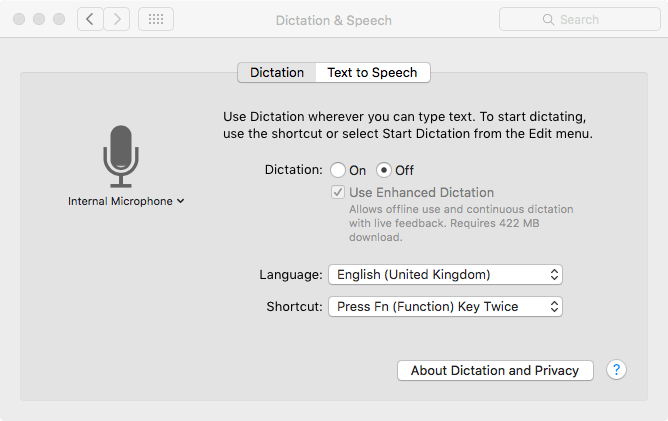Open help with the question mark button

[616, 370]
